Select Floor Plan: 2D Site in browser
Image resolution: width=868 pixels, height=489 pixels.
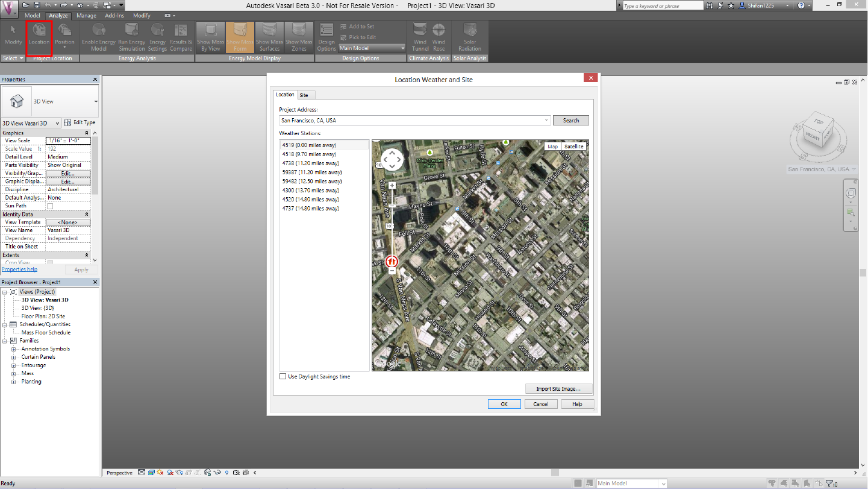(43, 316)
